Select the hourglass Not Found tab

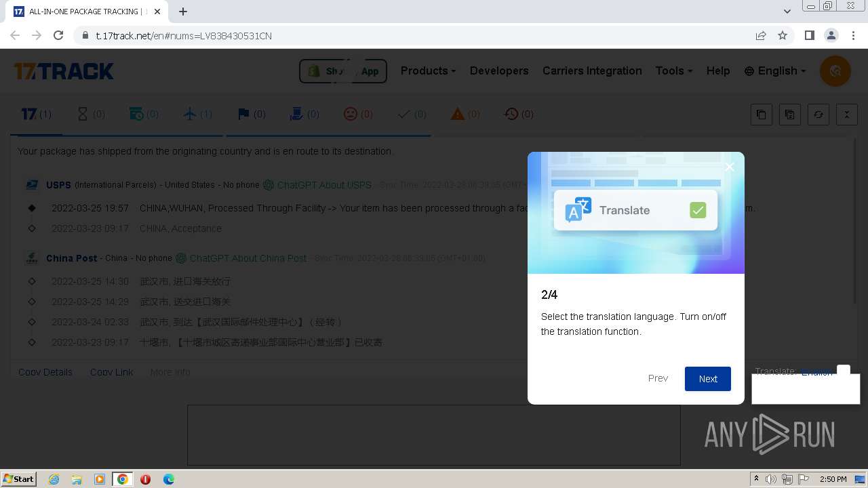[x=90, y=114]
